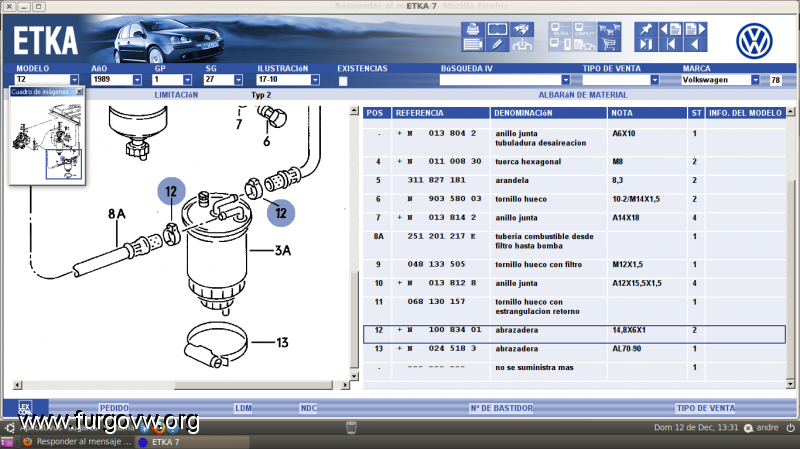Open the BúSQUEDA IV dropdown

click(x=565, y=80)
